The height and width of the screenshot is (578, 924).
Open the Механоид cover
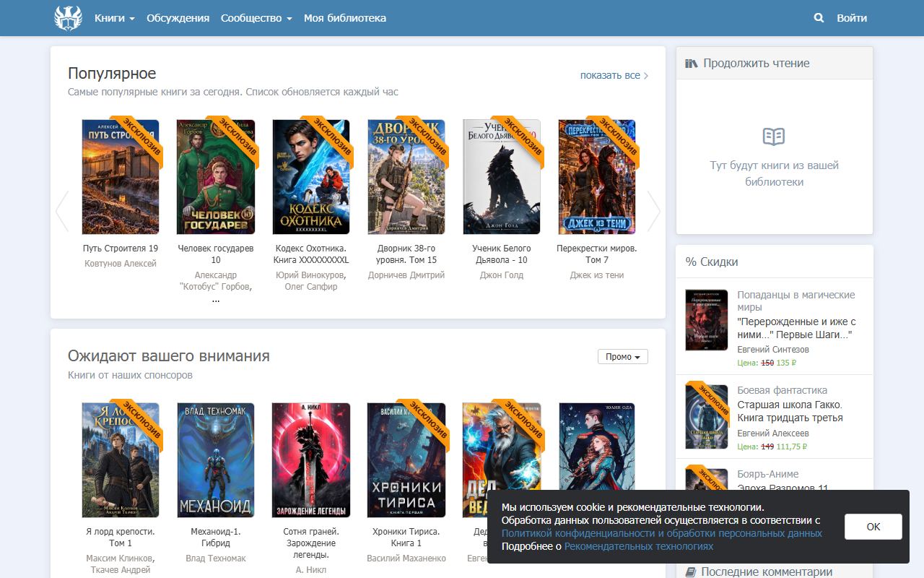coord(216,460)
